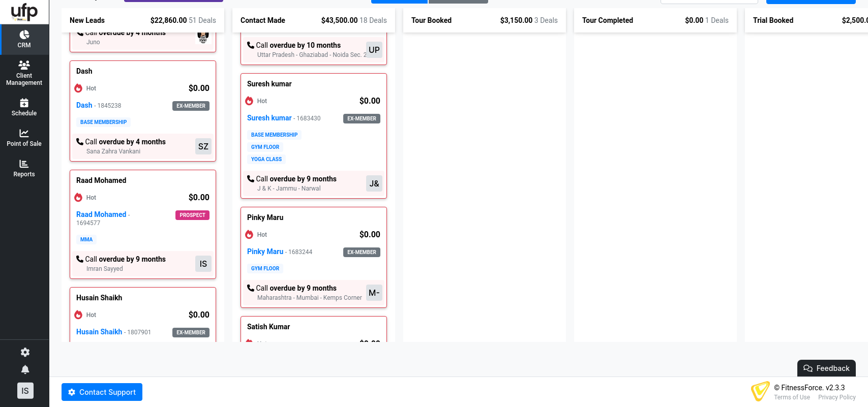Screen dimensions: 868x407
Task: Open the Feedback panel
Action: 826,368
